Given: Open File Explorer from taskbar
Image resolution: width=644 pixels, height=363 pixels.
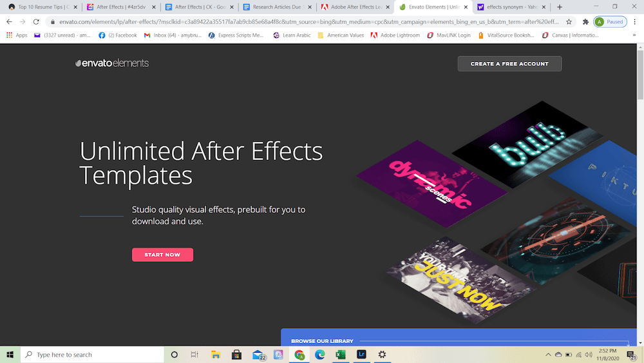Looking at the screenshot, I should [x=216, y=355].
